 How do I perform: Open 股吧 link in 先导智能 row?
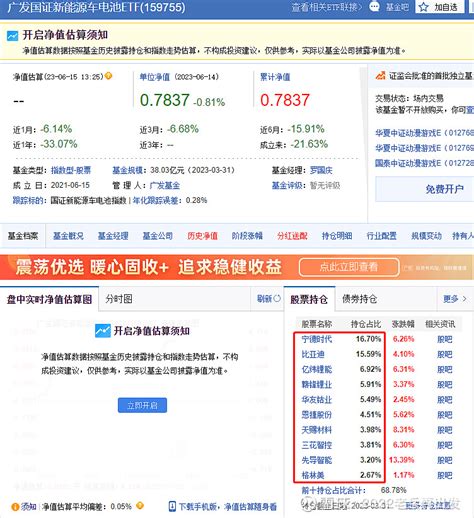[x=445, y=460]
